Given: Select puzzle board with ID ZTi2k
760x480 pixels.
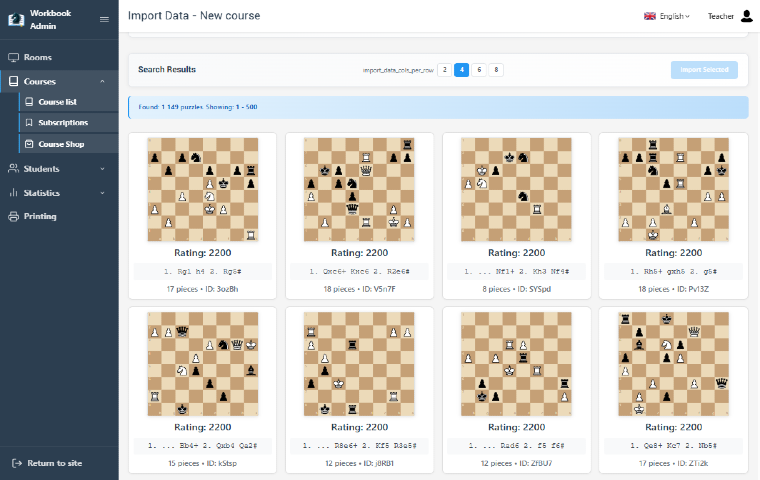Looking at the screenshot, I should pos(673,364).
